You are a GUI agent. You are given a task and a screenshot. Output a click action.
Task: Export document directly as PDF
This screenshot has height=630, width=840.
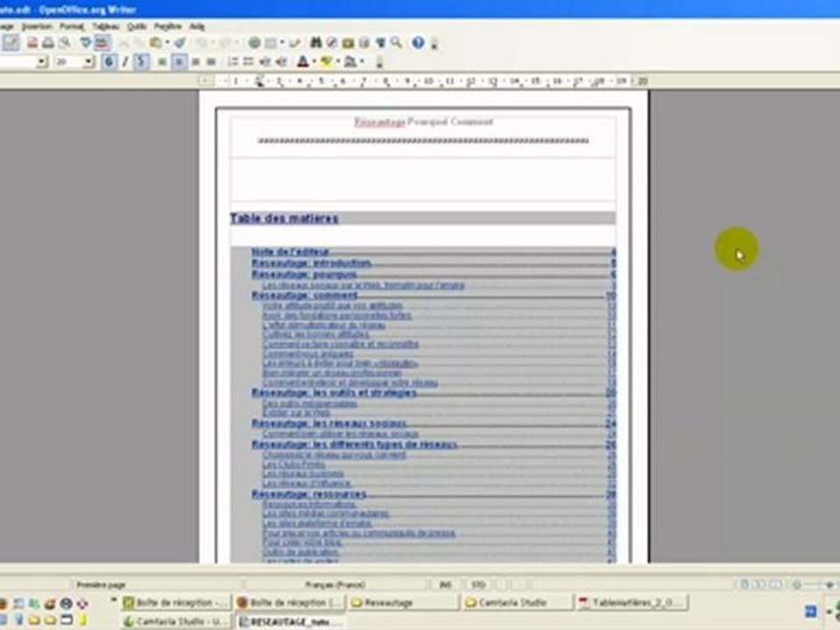pos(32,43)
